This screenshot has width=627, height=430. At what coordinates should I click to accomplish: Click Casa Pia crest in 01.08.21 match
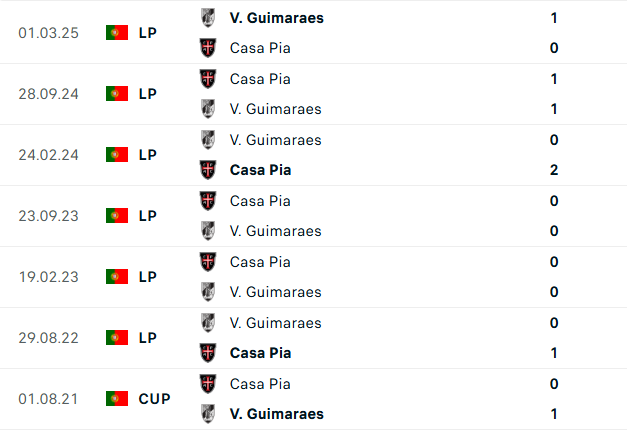pyautogui.click(x=208, y=383)
